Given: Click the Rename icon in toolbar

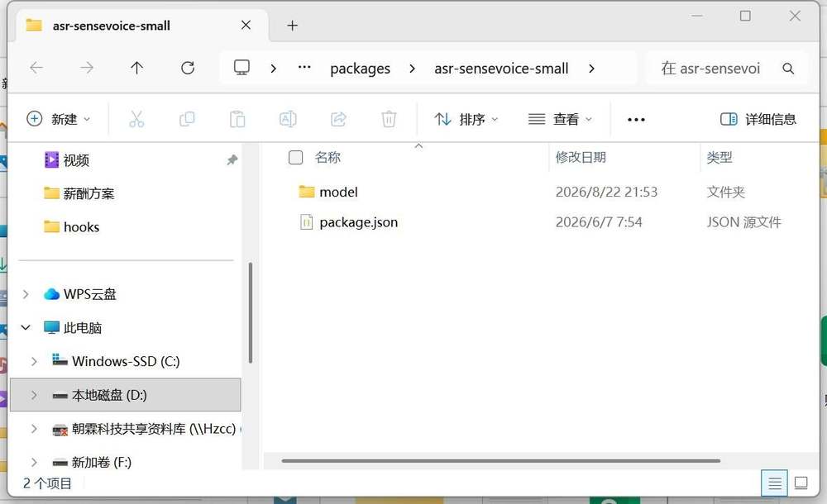Looking at the screenshot, I should (x=288, y=119).
